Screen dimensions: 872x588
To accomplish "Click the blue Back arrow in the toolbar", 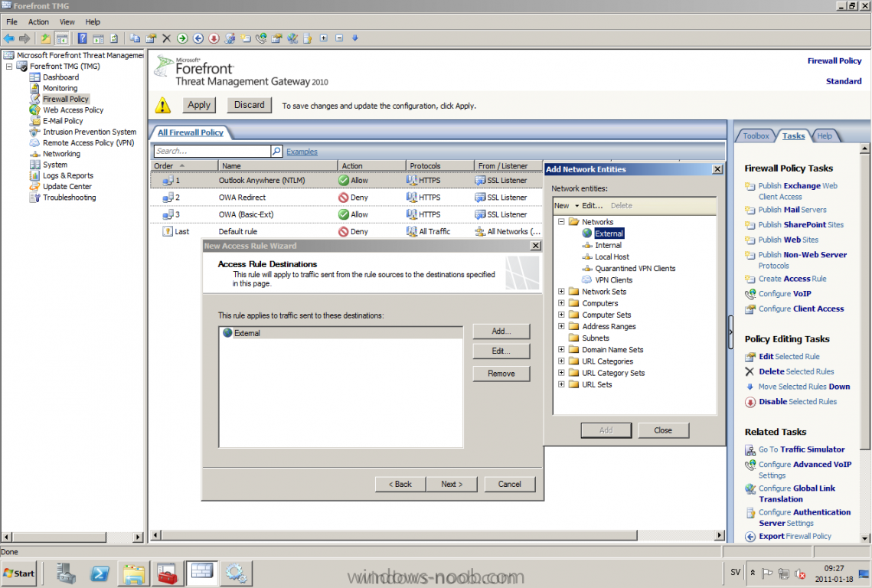I will (9, 38).
